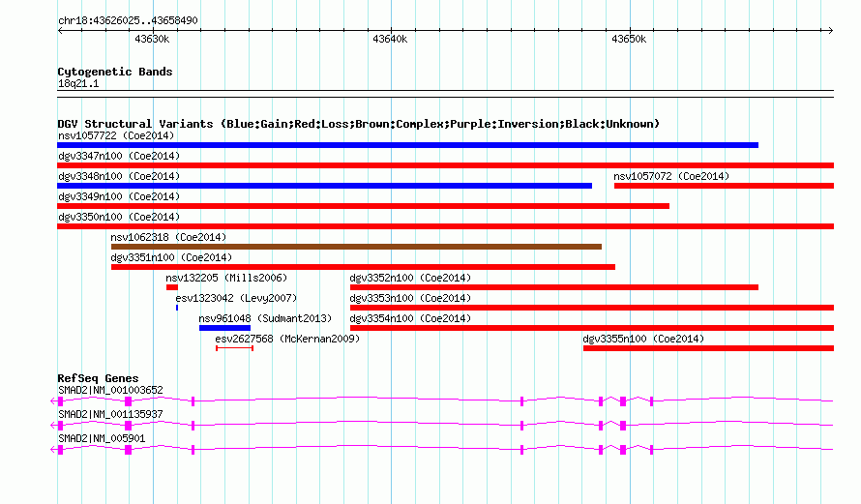Click the dgv3351n100 (Coe2014) label

click(x=171, y=257)
